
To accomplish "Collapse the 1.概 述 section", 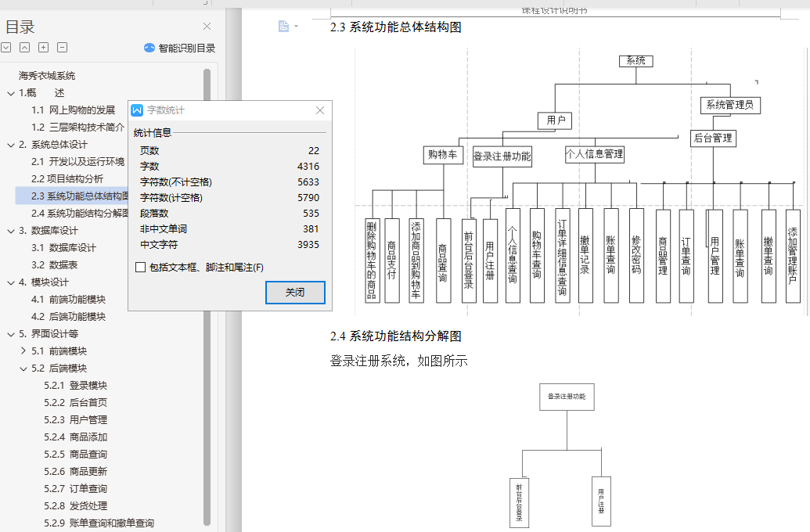I will [11, 93].
